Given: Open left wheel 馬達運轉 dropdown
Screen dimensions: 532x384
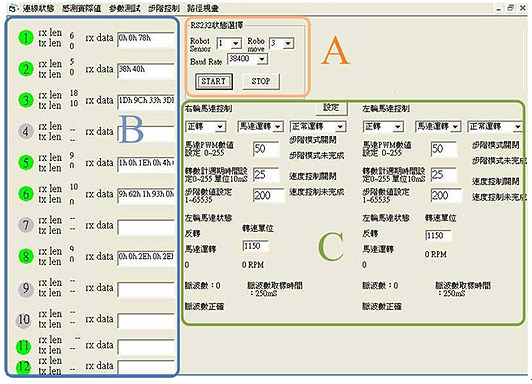Looking at the screenshot, I should [x=438, y=127].
